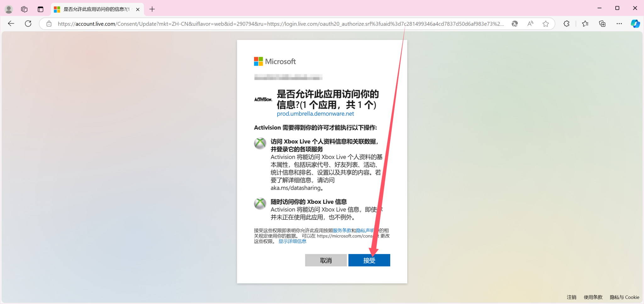
Task: Open the 服务条款 terms link
Action: 342,230
